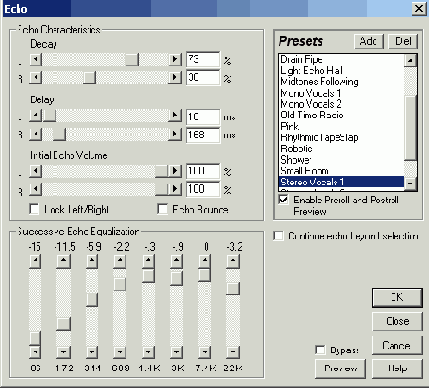Toggle Echo Bounce checkbox

[x=162, y=209]
